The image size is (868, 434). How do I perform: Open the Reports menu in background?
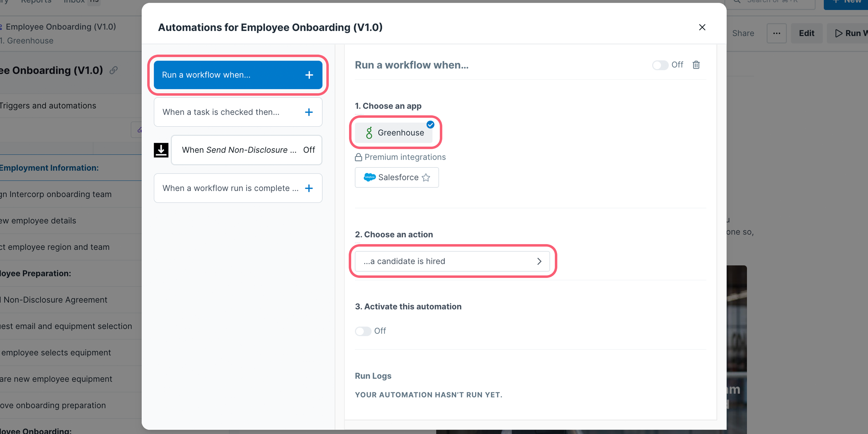(36, 2)
